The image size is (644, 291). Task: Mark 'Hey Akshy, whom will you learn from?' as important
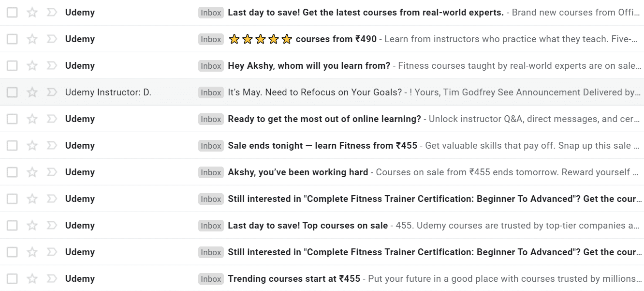tap(51, 66)
